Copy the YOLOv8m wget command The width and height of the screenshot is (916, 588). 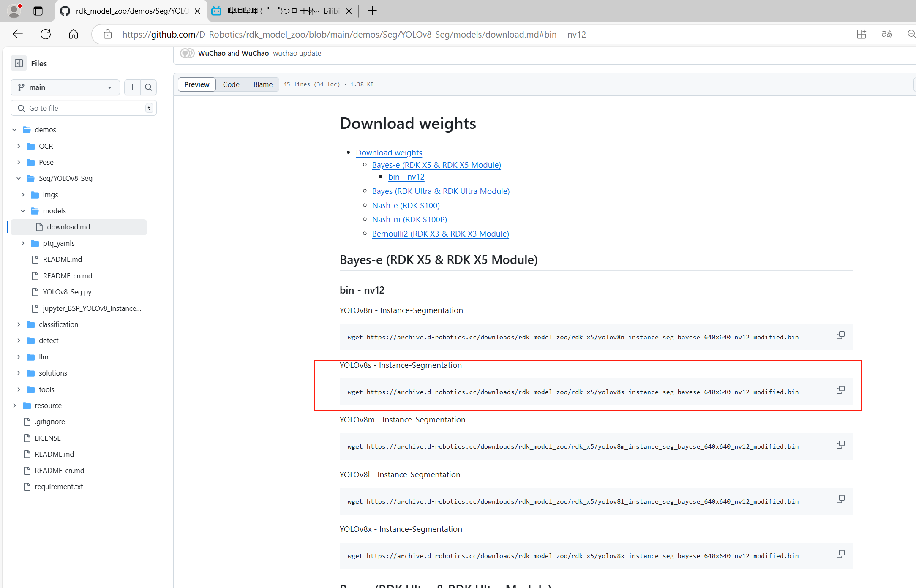coord(840,445)
